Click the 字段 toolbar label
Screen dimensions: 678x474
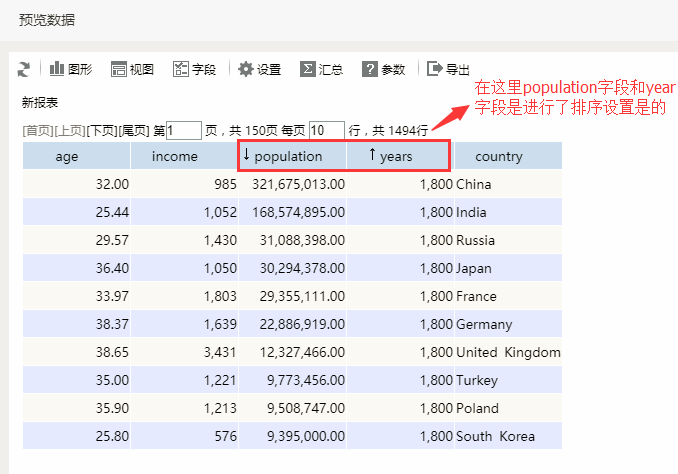204,69
